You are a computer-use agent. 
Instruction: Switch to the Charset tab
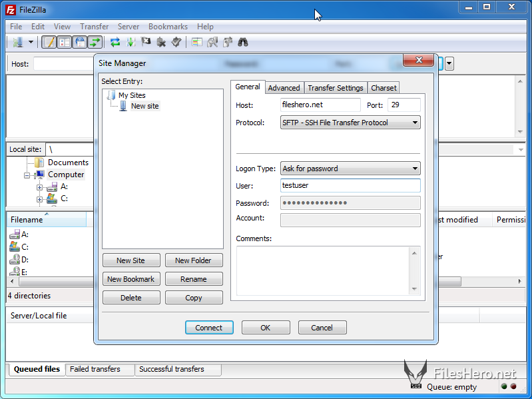(x=384, y=88)
